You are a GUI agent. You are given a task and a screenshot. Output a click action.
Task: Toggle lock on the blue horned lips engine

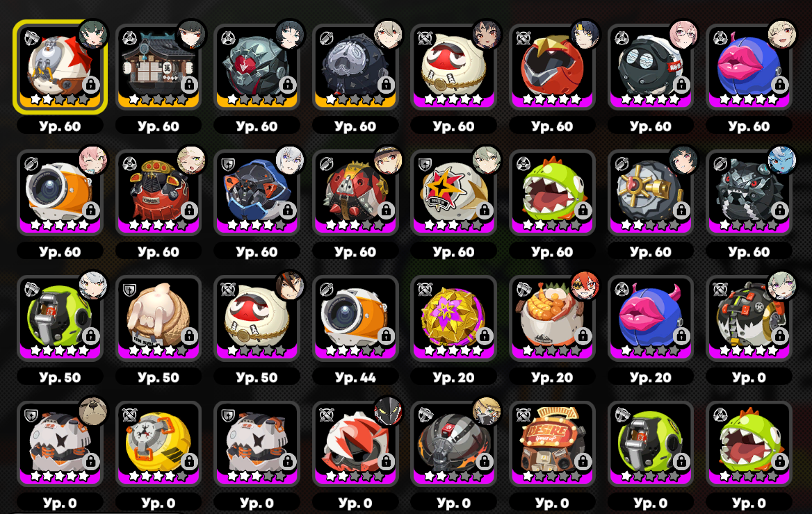(681, 335)
